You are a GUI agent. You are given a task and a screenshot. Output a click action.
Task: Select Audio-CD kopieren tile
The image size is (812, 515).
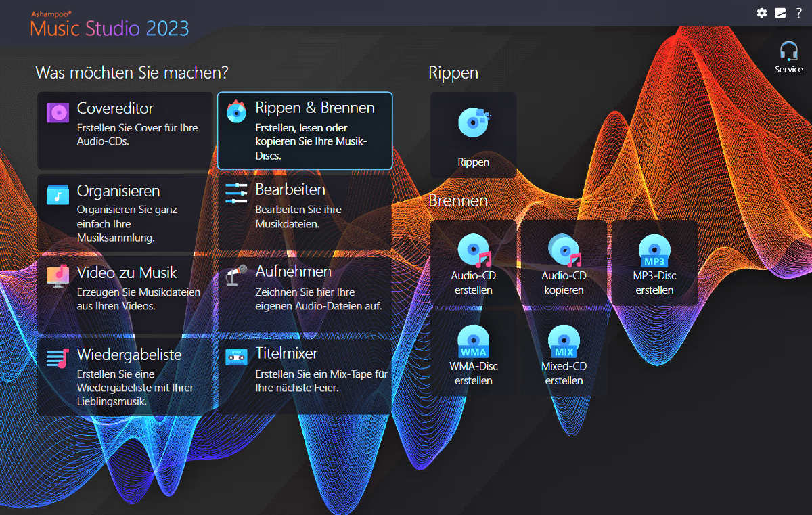[x=563, y=263]
